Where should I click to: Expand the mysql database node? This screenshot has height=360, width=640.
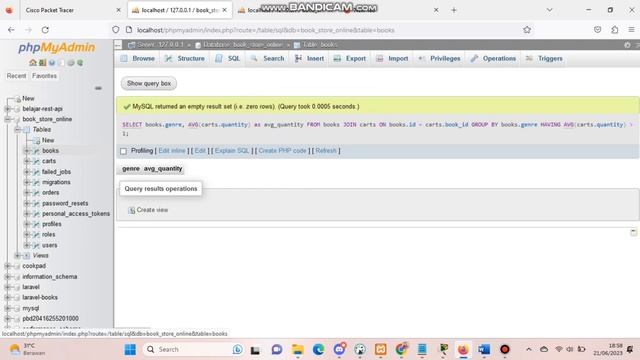[7, 308]
